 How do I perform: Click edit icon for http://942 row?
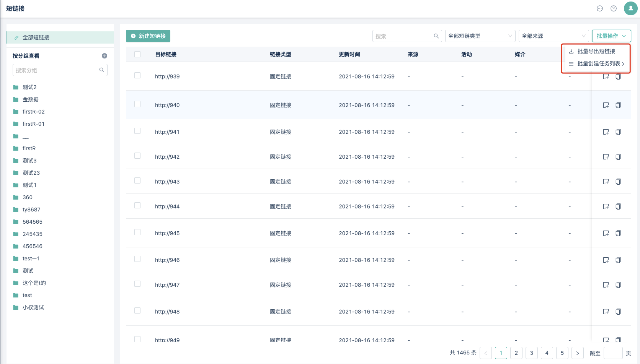[606, 157]
